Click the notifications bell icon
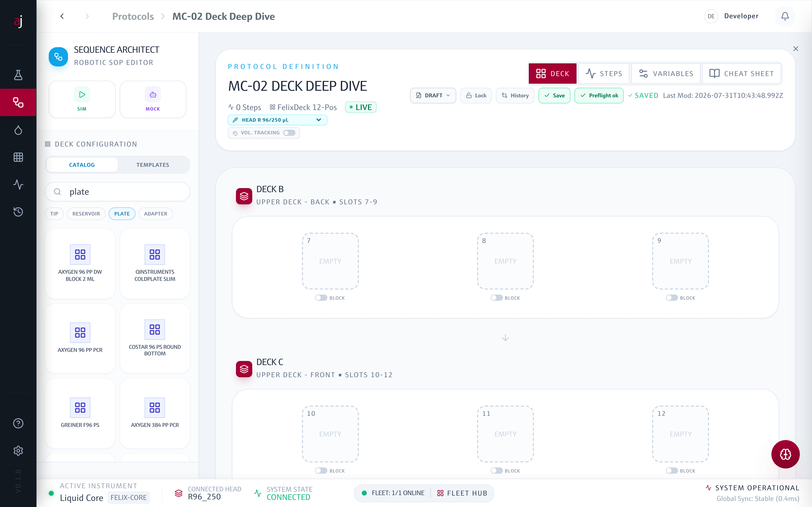Screen dimensions: 812x507 [785, 16]
